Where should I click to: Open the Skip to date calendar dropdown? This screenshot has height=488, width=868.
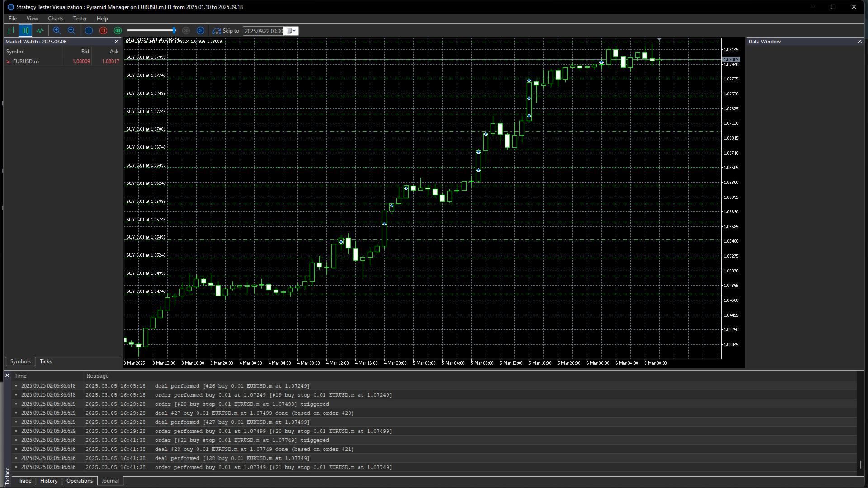[x=292, y=31]
